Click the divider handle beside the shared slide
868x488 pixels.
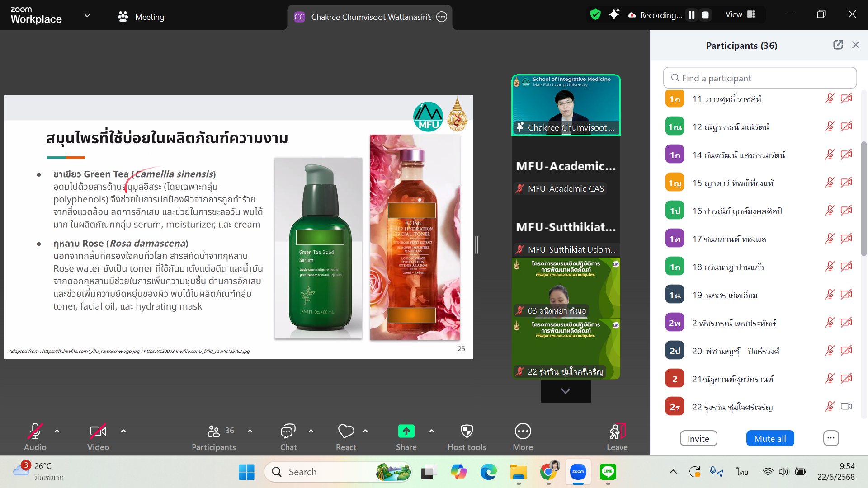click(476, 245)
